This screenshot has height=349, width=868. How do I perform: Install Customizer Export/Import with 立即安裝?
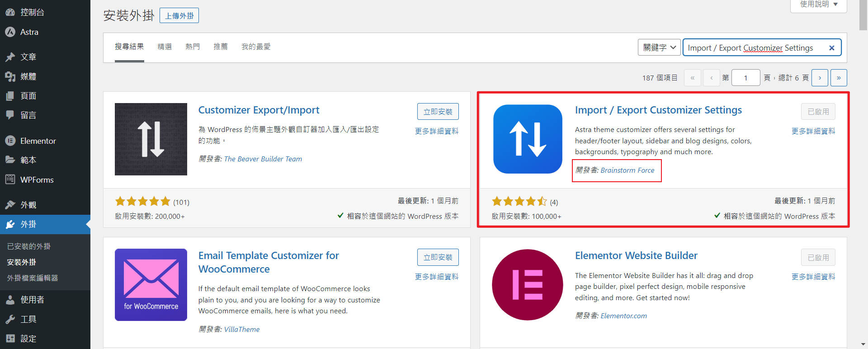point(438,112)
